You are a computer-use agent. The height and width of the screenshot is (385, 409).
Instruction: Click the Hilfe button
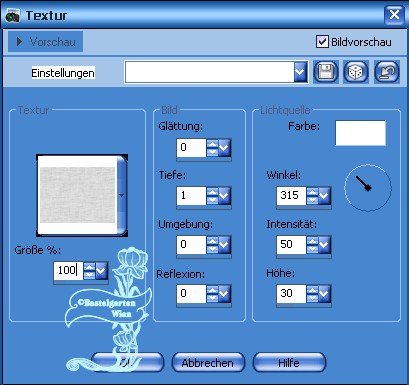click(289, 363)
